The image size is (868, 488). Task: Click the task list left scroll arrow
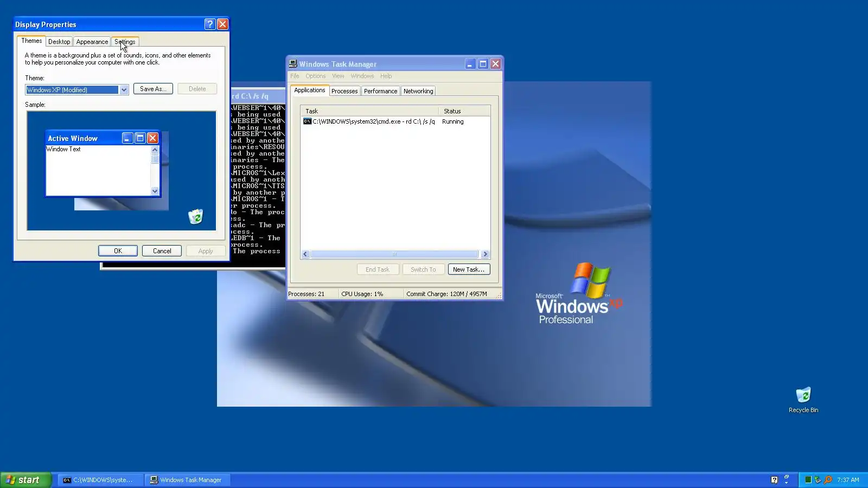[x=305, y=254]
